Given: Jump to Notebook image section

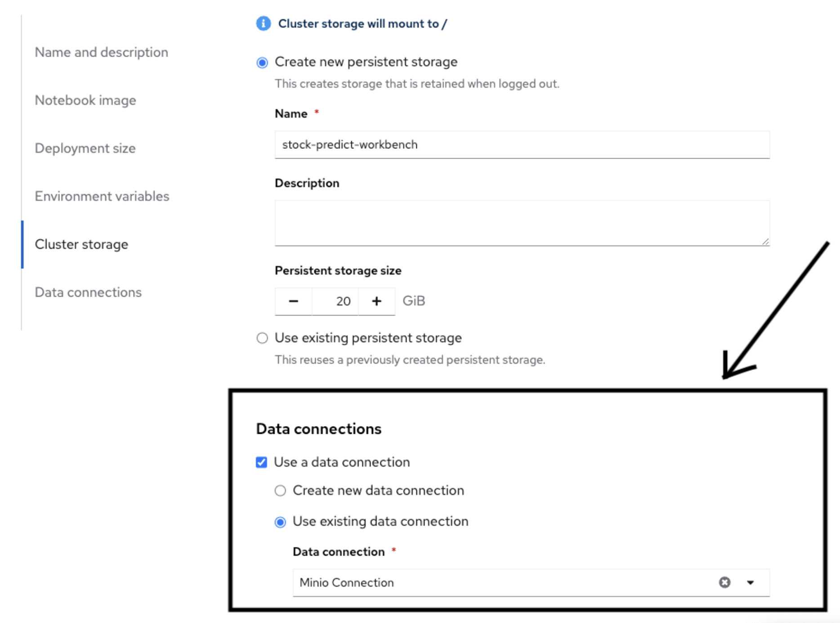Looking at the screenshot, I should [85, 100].
